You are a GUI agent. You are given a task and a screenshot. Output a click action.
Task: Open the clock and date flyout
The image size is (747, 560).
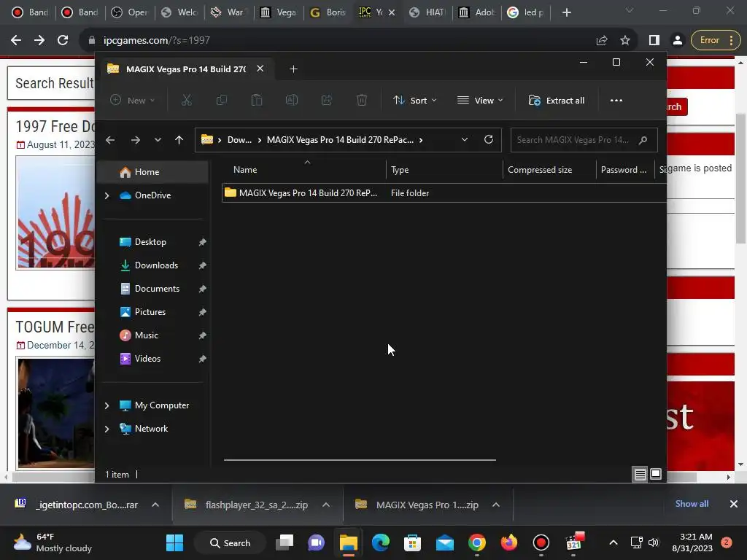pyautogui.click(x=692, y=542)
